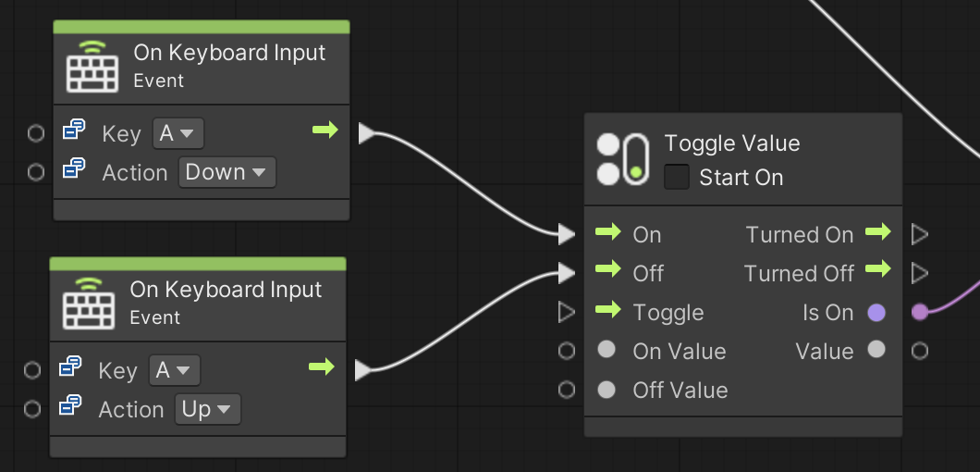The height and width of the screenshot is (472, 980).
Task: Click the Turned Off output triangle port
Action: pyautogui.click(x=919, y=273)
